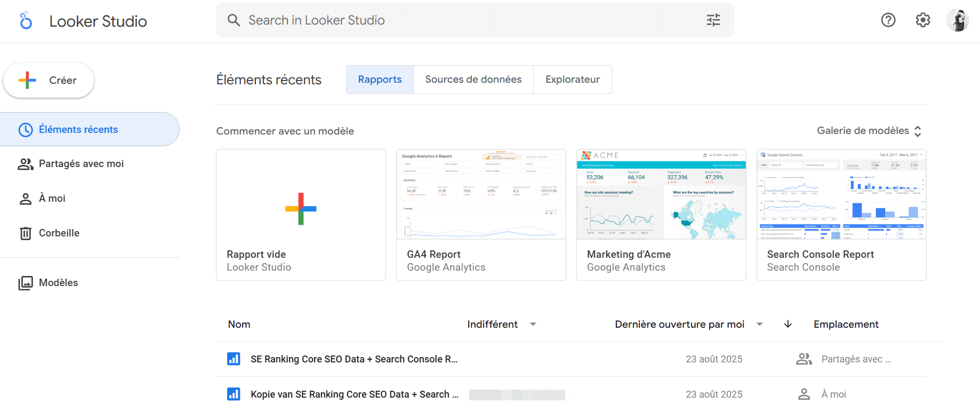Click the Looker Studio title text
The height and width of the screenshot is (411, 980).
click(98, 21)
